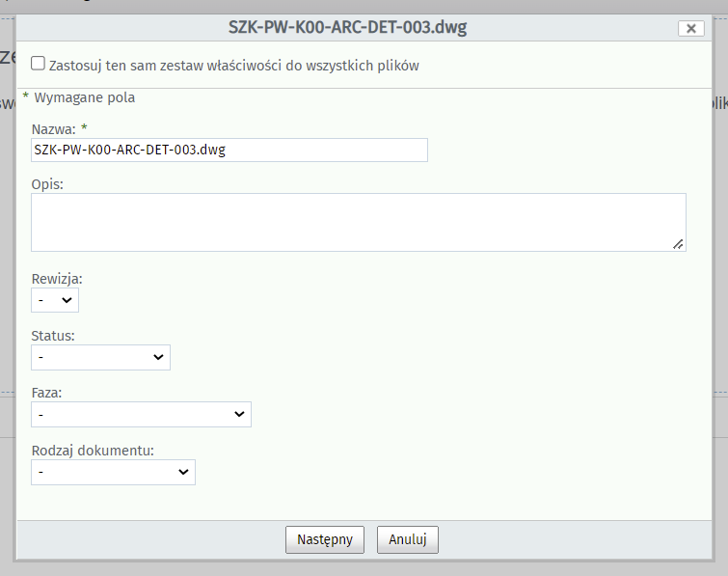Close the dialog with the X button
Image resolution: width=728 pixels, height=576 pixels.
690,28
